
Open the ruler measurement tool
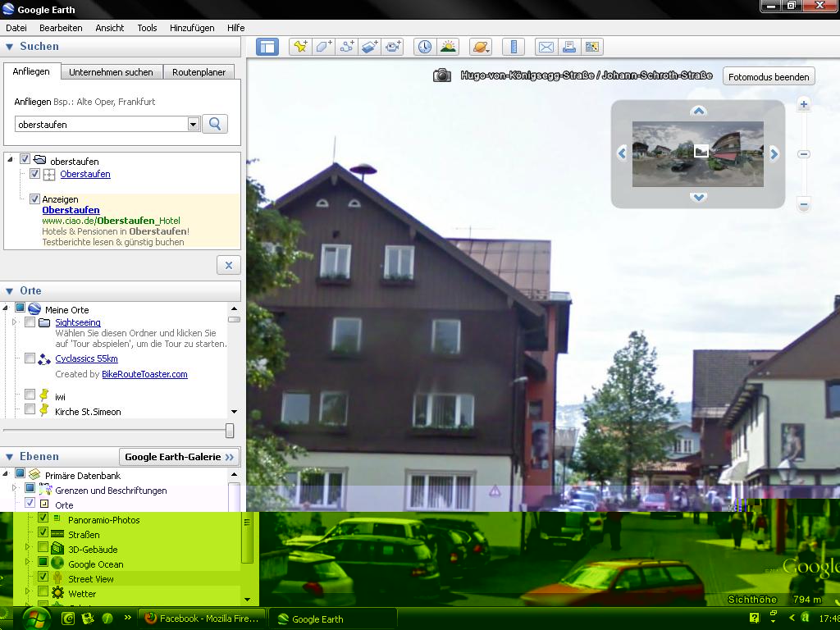coord(514,47)
